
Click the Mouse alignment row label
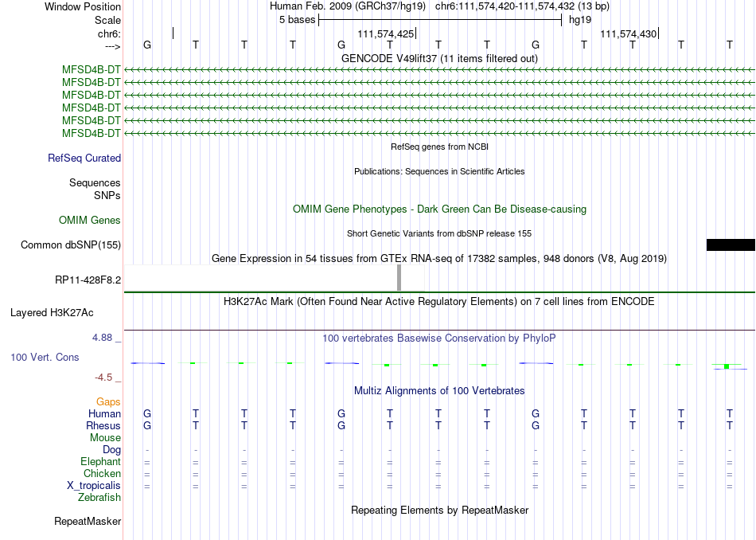105,438
